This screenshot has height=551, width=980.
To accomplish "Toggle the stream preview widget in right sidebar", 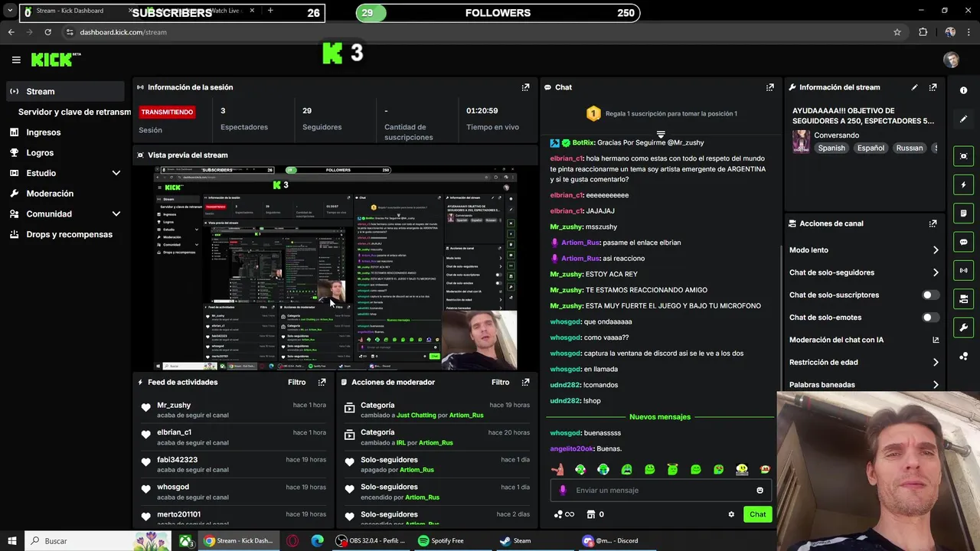I will pos(963,156).
